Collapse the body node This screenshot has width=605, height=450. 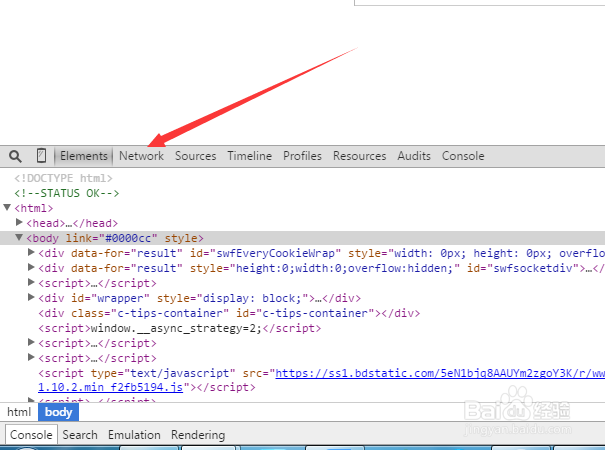[19, 237]
